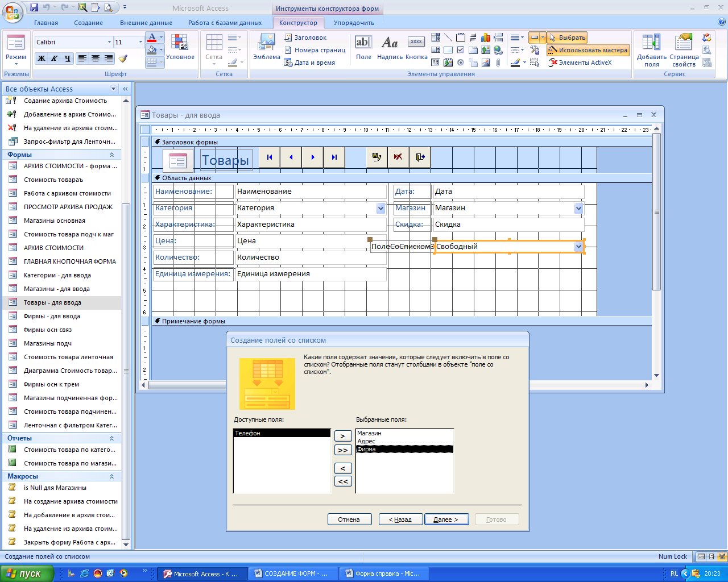The height and width of the screenshot is (582, 728).
Task: Insert a Кнопка button control
Action: 416,48
